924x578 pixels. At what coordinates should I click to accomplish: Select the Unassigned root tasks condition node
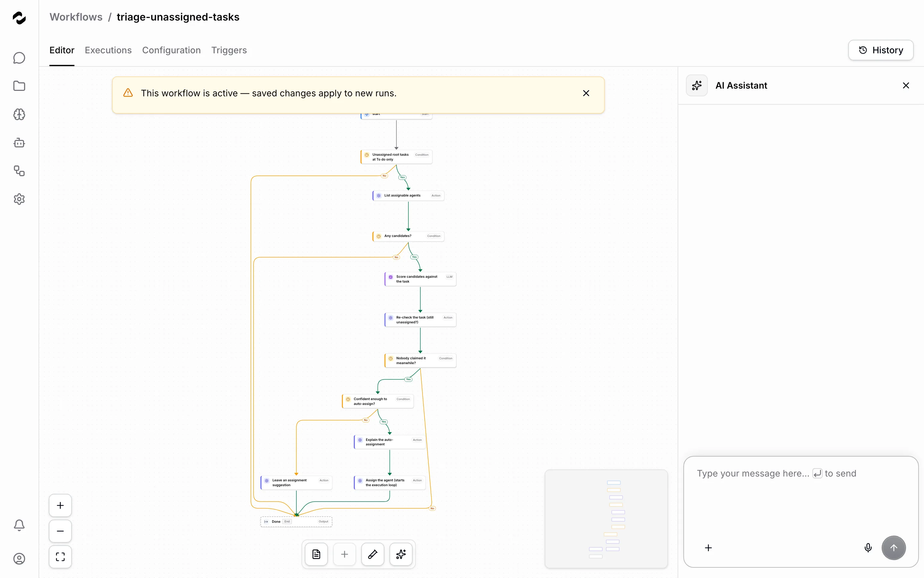(x=396, y=157)
